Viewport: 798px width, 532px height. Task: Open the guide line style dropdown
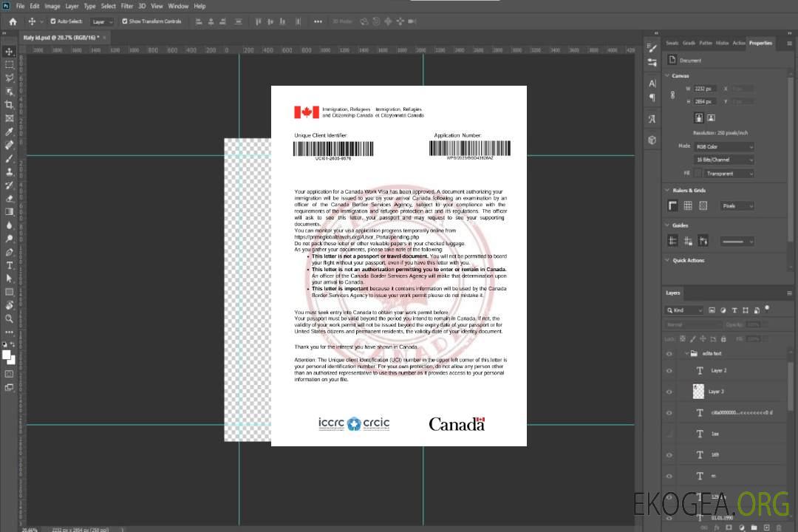[737, 242]
